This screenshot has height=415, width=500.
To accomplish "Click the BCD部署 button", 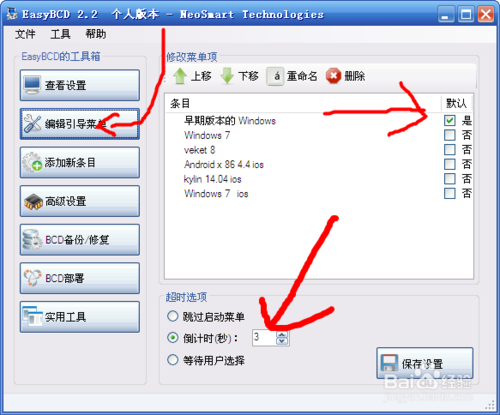I will [80, 278].
